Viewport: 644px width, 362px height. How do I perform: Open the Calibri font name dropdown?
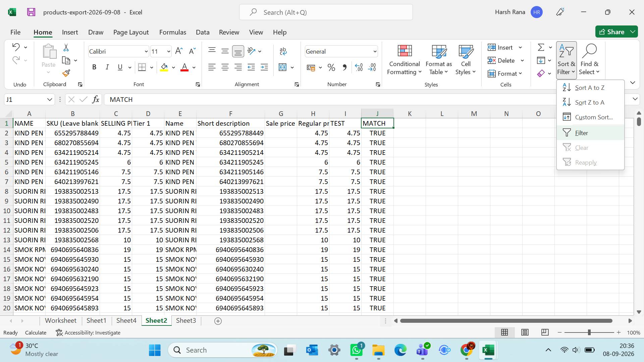click(146, 51)
